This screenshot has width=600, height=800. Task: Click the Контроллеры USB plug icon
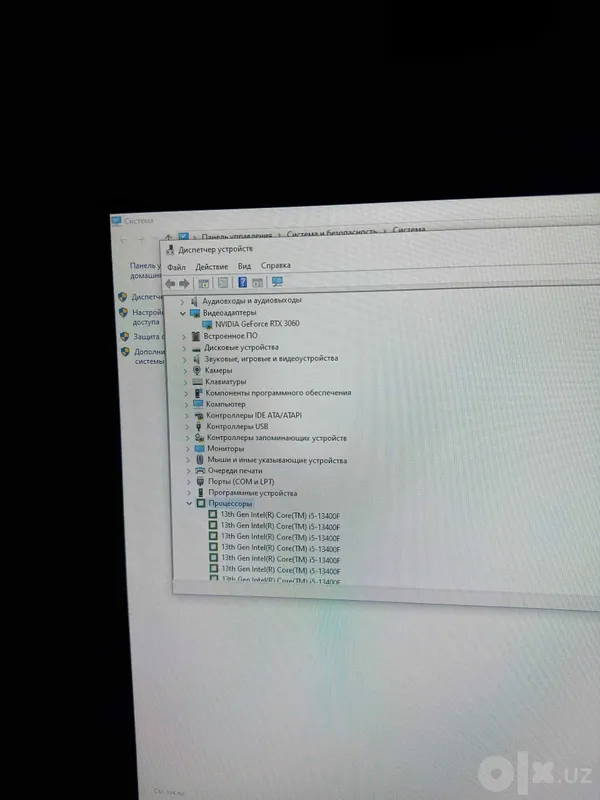click(x=198, y=427)
